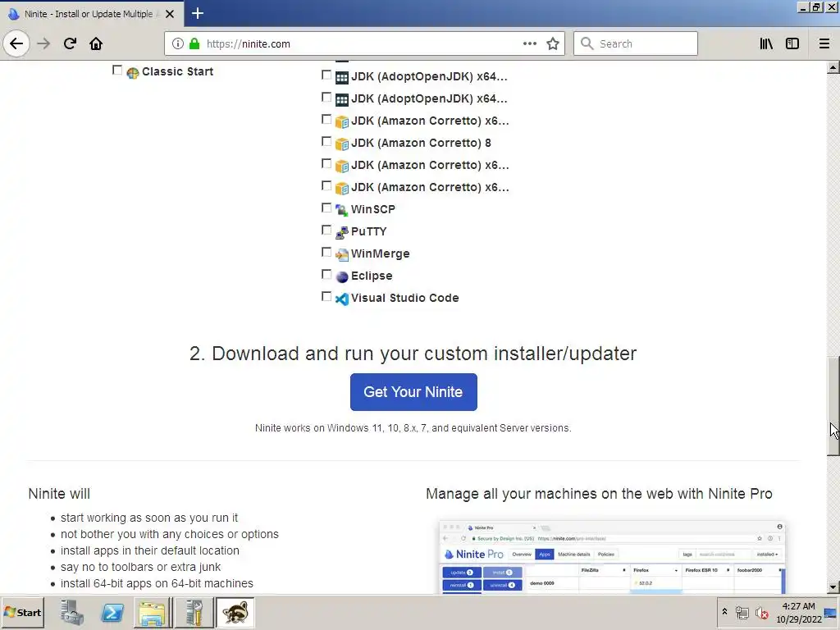The width and height of the screenshot is (840, 630).
Task: Check the Eclipse checkbox
Action: pyautogui.click(x=326, y=274)
